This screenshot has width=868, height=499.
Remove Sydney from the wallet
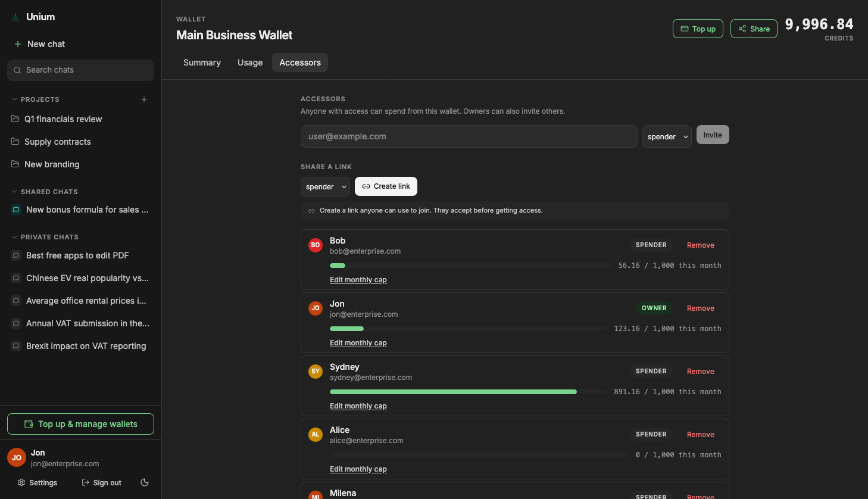(x=701, y=371)
